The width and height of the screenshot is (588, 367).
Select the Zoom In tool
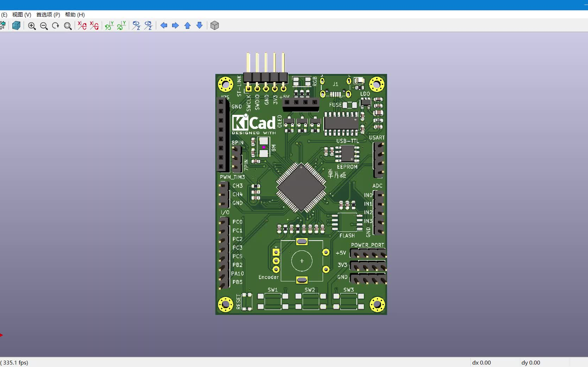coord(32,26)
